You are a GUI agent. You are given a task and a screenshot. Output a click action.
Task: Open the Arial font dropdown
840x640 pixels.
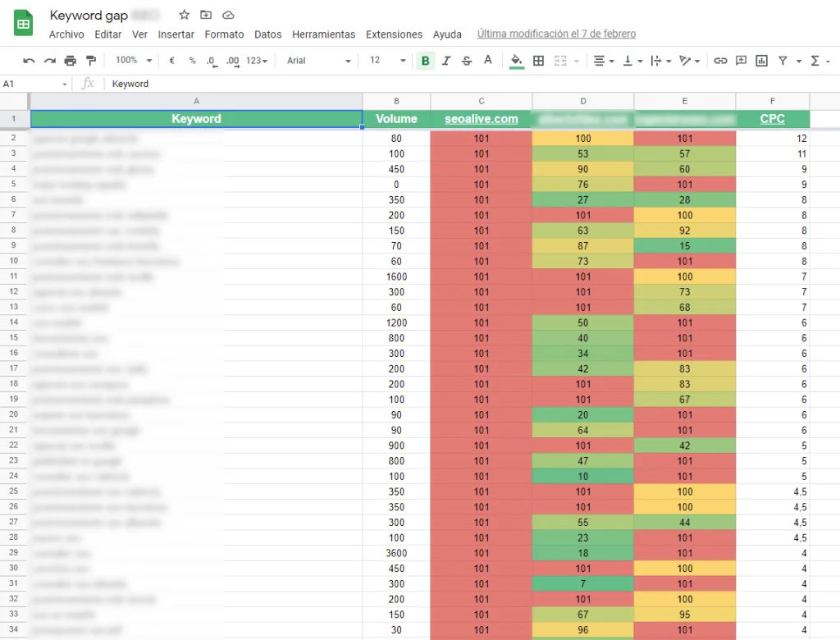click(318, 61)
